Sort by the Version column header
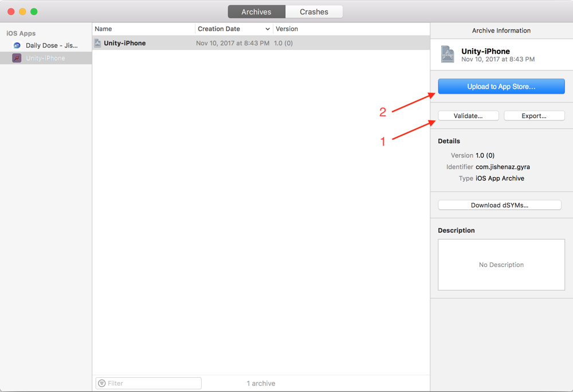Viewport: 573px width, 392px height. point(351,29)
